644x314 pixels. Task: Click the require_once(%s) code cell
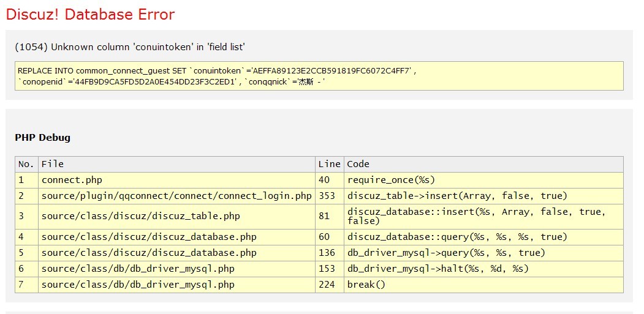click(x=391, y=180)
